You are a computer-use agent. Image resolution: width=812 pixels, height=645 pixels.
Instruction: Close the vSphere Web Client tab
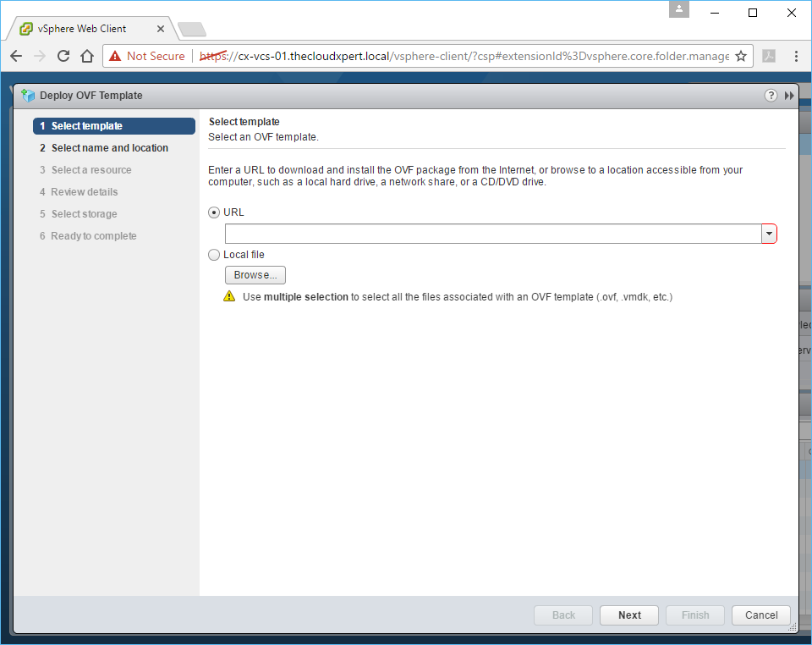pos(161,29)
